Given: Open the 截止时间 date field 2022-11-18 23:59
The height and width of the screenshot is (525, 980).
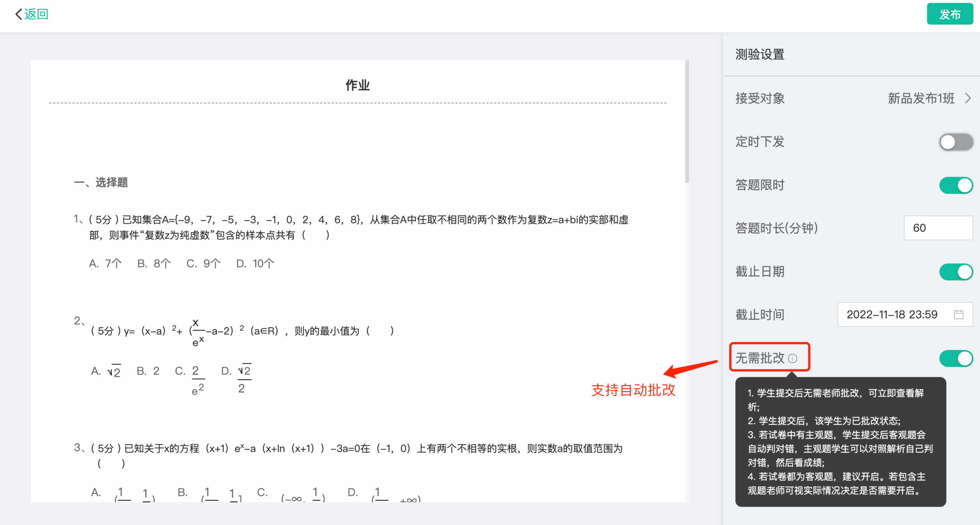Looking at the screenshot, I should tap(905, 315).
